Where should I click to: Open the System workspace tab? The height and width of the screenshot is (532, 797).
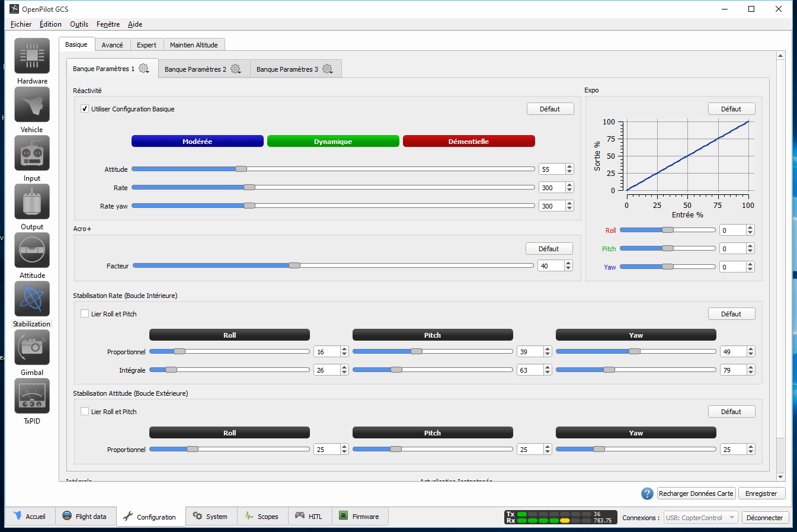click(211, 517)
